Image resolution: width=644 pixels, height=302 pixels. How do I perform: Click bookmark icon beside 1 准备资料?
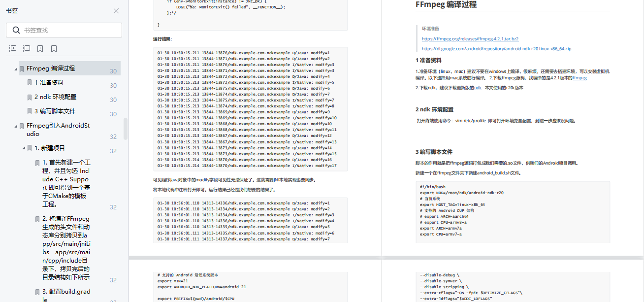tap(30, 83)
